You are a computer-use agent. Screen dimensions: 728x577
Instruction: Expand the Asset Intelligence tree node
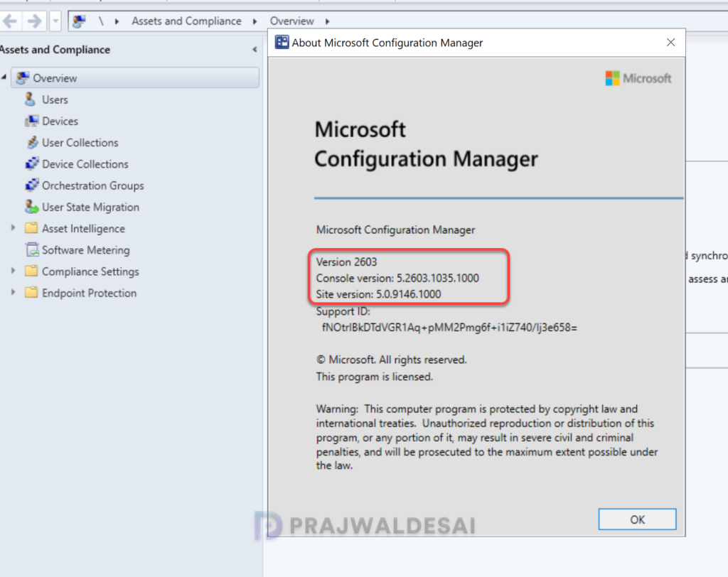(13, 228)
